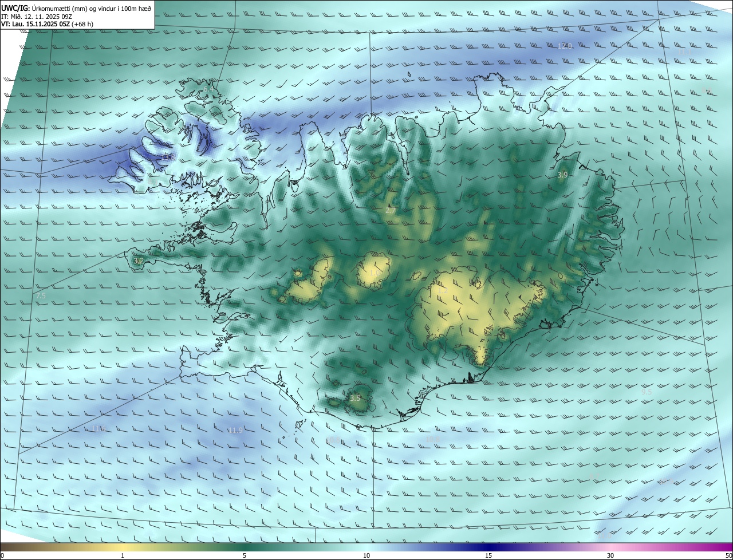Click the 3.9 value in east Iceland
Screen dimensions: 733x560
click(562, 175)
